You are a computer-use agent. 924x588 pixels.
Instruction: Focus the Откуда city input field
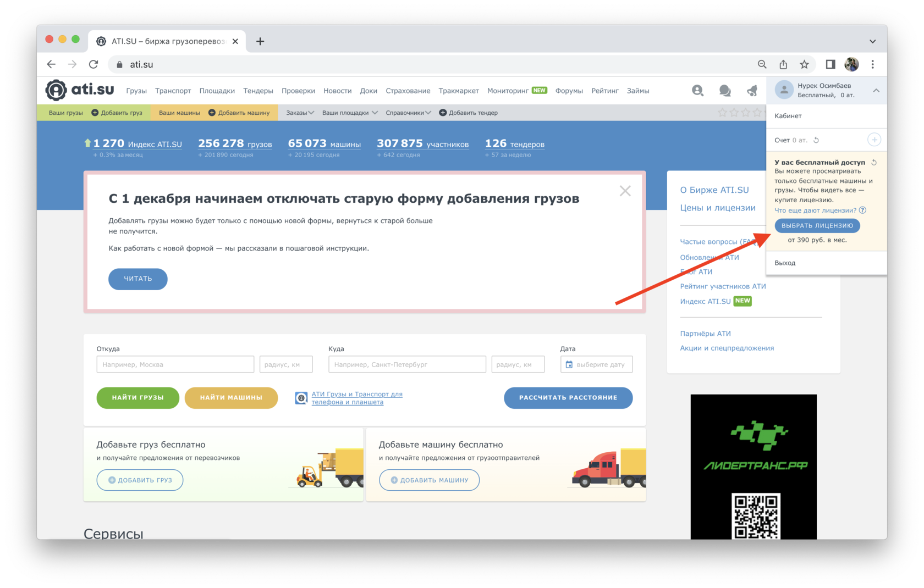click(175, 364)
